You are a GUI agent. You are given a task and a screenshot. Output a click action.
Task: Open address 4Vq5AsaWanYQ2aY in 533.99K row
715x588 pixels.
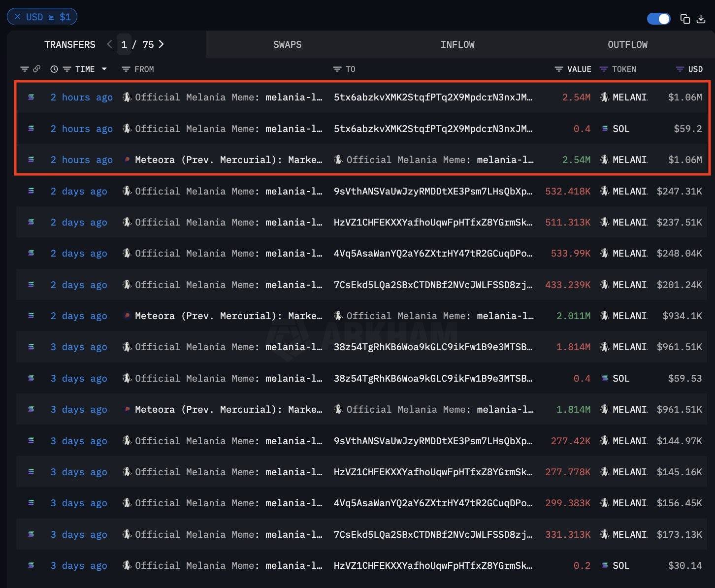[433, 253]
